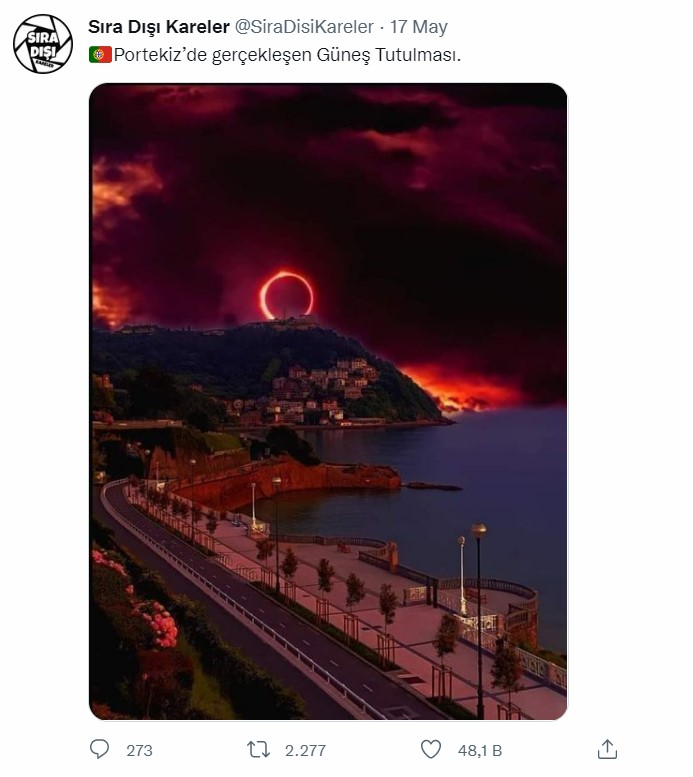The width and height of the screenshot is (693, 777).
Task: Click the reply count 273
Action: click(x=139, y=750)
